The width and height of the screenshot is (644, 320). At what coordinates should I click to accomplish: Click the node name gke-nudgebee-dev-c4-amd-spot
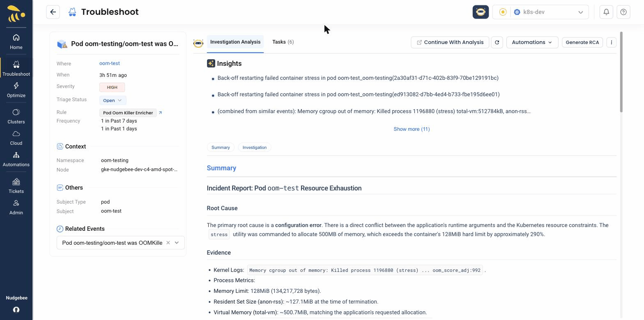click(x=139, y=169)
